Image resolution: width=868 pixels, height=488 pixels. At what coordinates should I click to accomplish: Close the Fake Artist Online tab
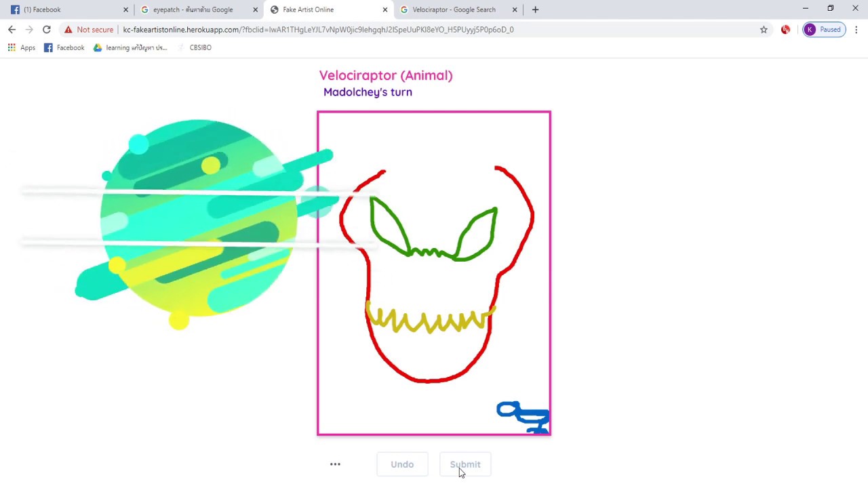point(385,9)
